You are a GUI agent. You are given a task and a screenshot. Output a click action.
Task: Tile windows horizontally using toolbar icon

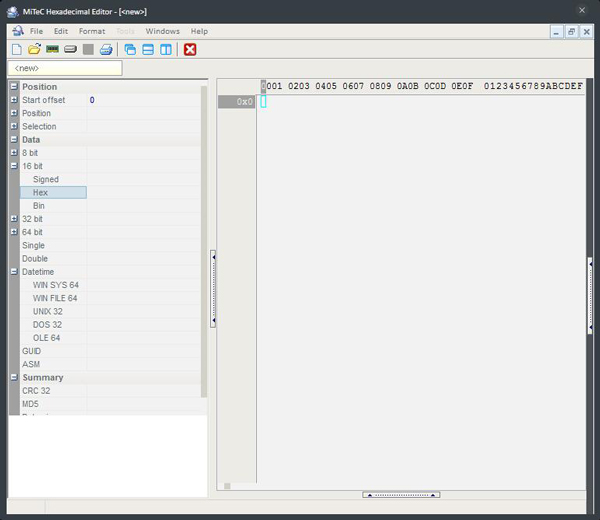[148, 49]
